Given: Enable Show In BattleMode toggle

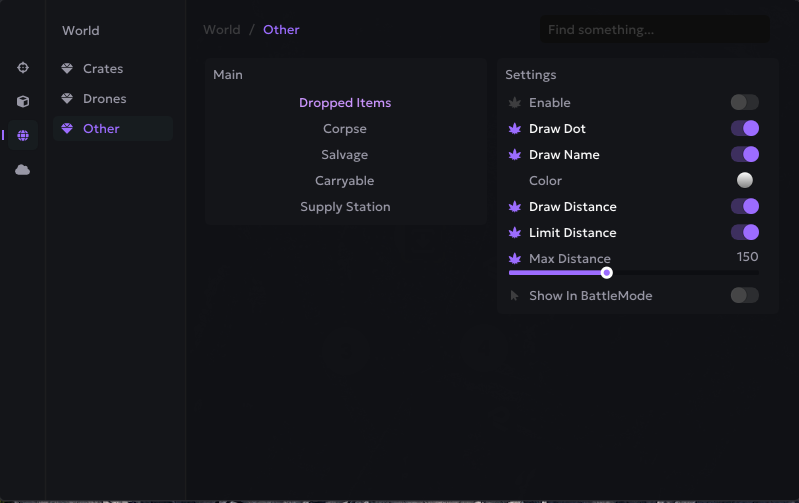Looking at the screenshot, I should point(744,295).
